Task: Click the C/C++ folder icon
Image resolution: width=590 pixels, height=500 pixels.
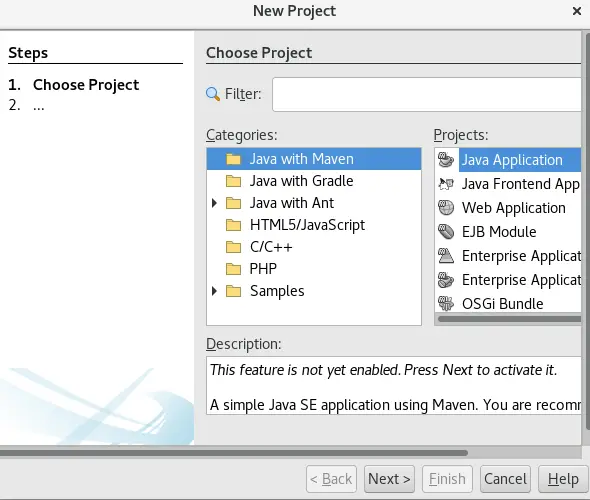Action: coord(233,247)
